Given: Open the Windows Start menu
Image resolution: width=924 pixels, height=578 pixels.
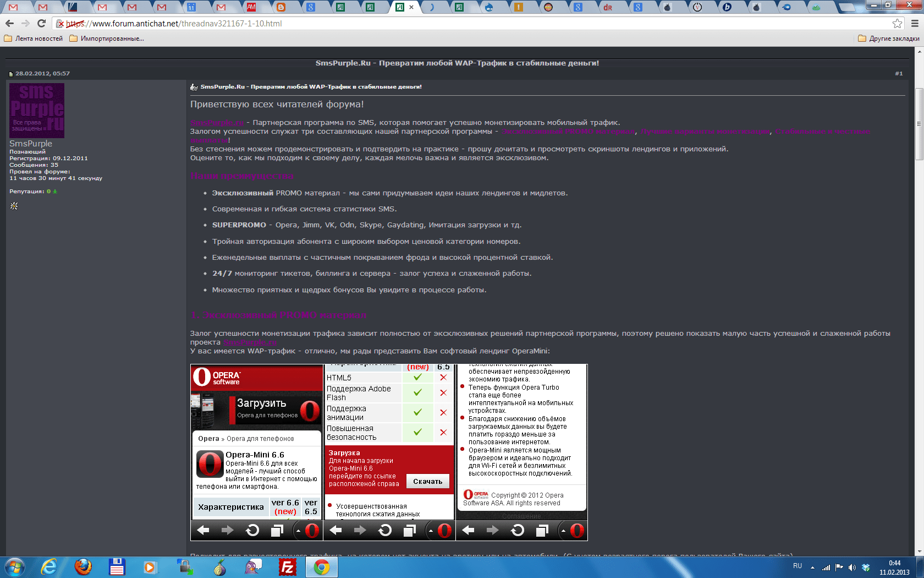Looking at the screenshot, I should coord(14,567).
